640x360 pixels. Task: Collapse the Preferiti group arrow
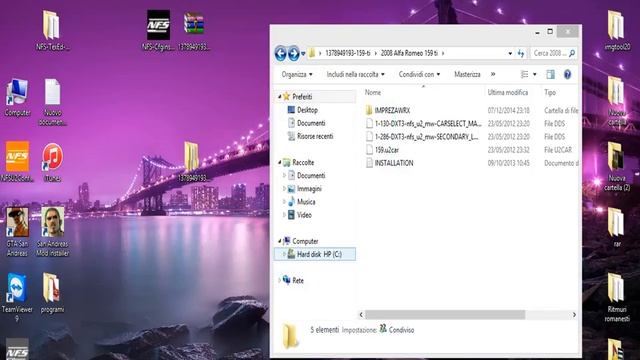tap(280, 97)
